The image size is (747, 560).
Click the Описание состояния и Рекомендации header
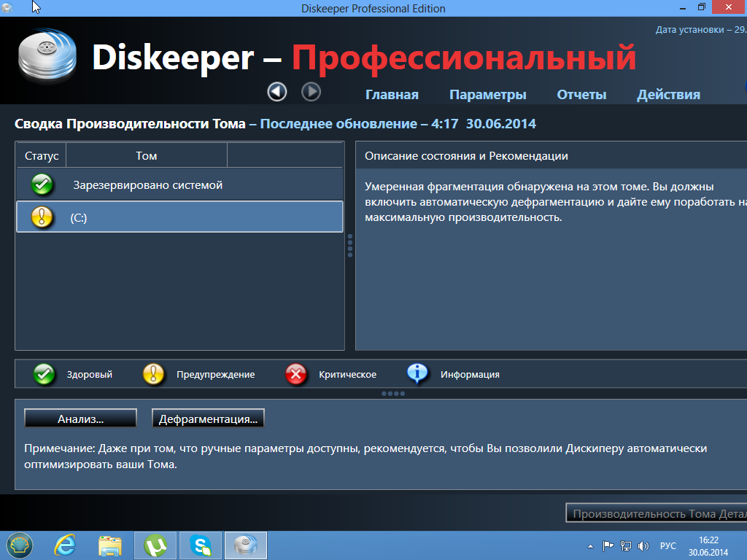(466, 156)
